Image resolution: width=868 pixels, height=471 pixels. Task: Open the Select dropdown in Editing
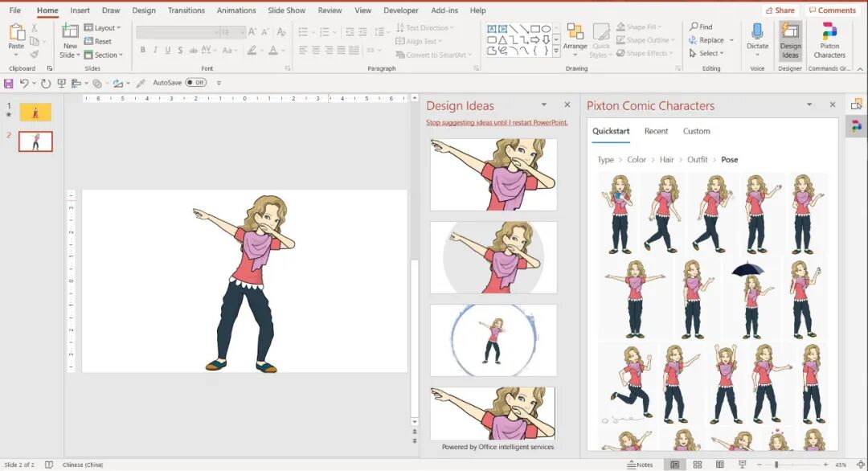tap(706, 53)
